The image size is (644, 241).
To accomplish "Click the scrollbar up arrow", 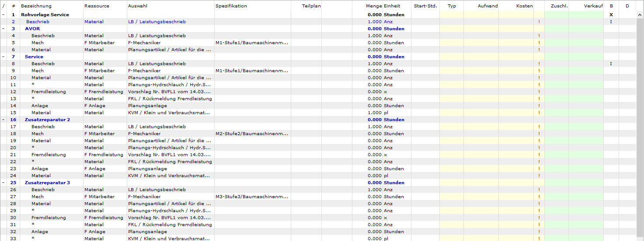I will click(640, 14).
